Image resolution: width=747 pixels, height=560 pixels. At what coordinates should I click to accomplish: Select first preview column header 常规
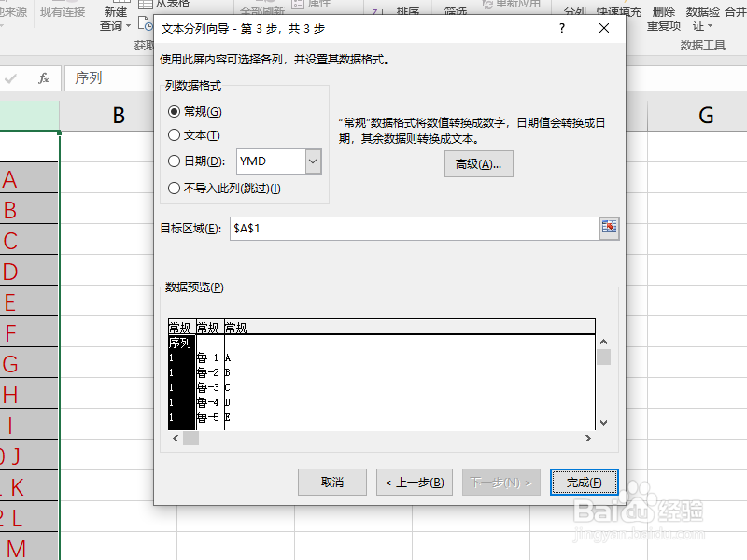181,328
